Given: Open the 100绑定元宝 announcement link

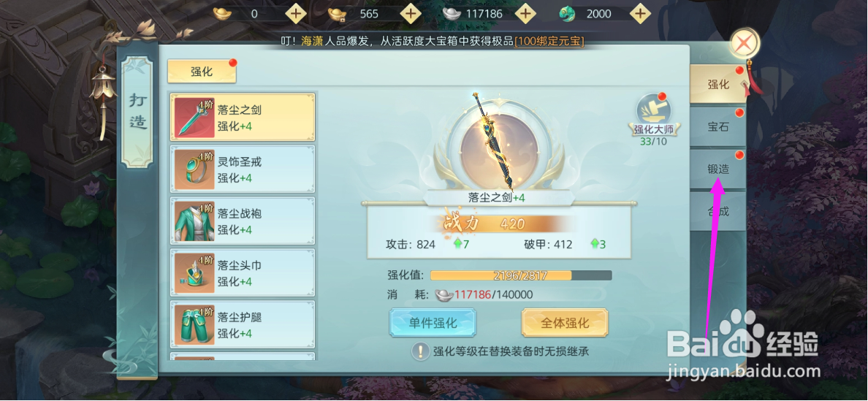Looking at the screenshot, I should [549, 42].
